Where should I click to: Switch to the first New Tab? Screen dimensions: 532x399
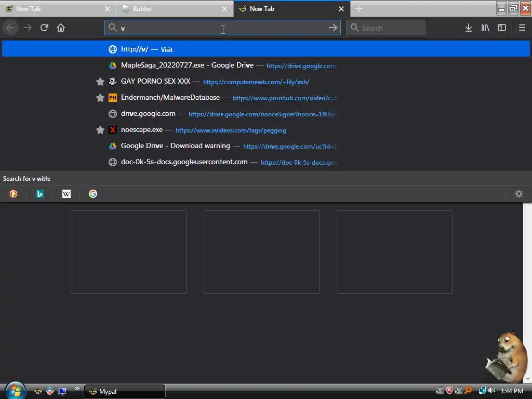point(58,9)
